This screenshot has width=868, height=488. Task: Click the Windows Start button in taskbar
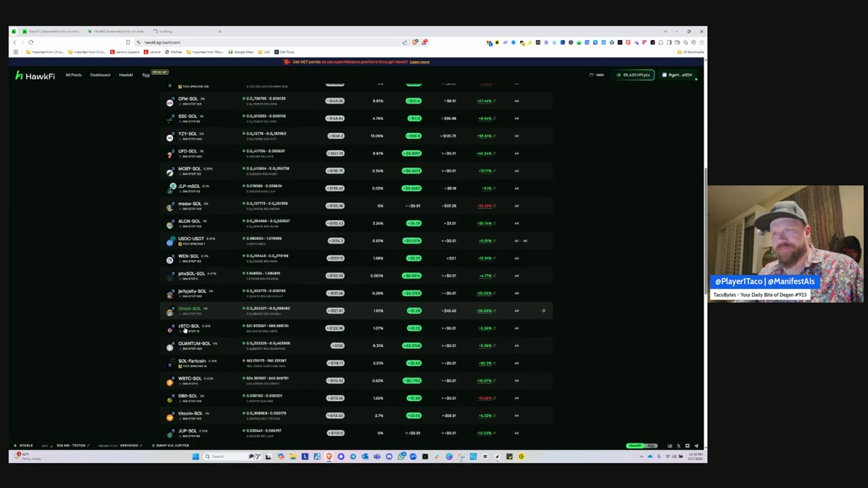click(x=195, y=456)
